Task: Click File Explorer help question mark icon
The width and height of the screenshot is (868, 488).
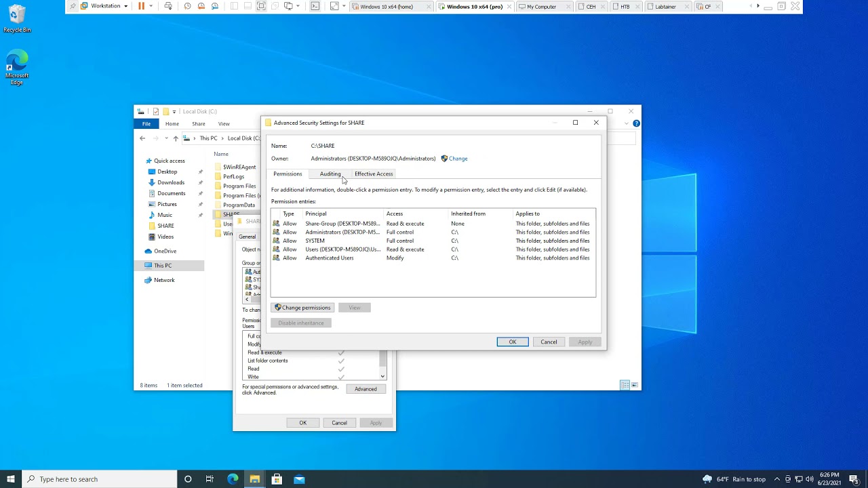Action: point(636,123)
